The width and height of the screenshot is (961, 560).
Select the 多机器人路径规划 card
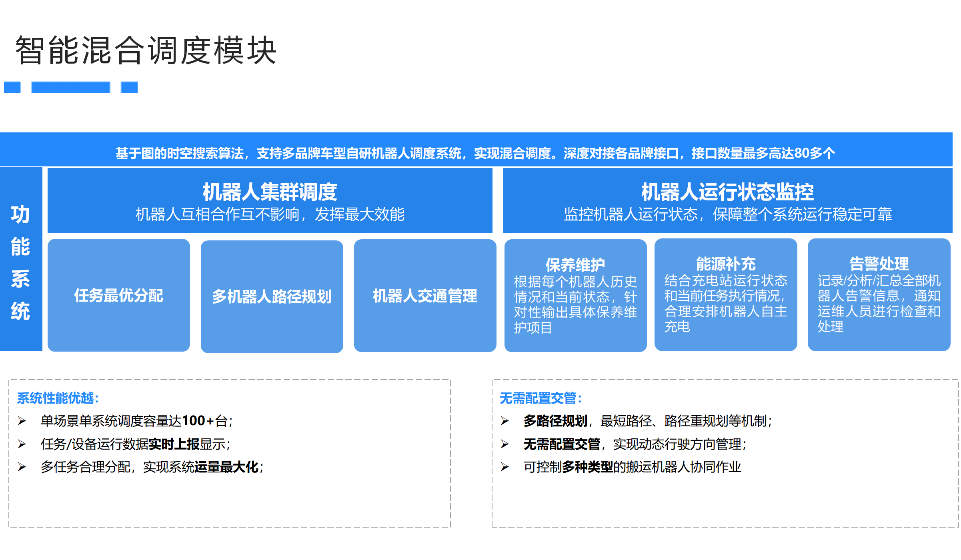pyautogui.click(x=272, y=296)
